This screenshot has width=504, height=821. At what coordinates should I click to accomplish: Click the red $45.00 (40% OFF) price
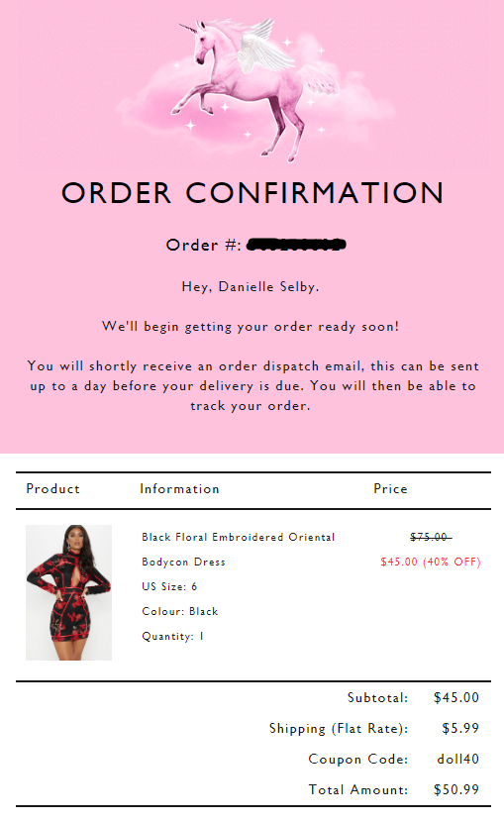pyautogui.click(x=430, y=562)
